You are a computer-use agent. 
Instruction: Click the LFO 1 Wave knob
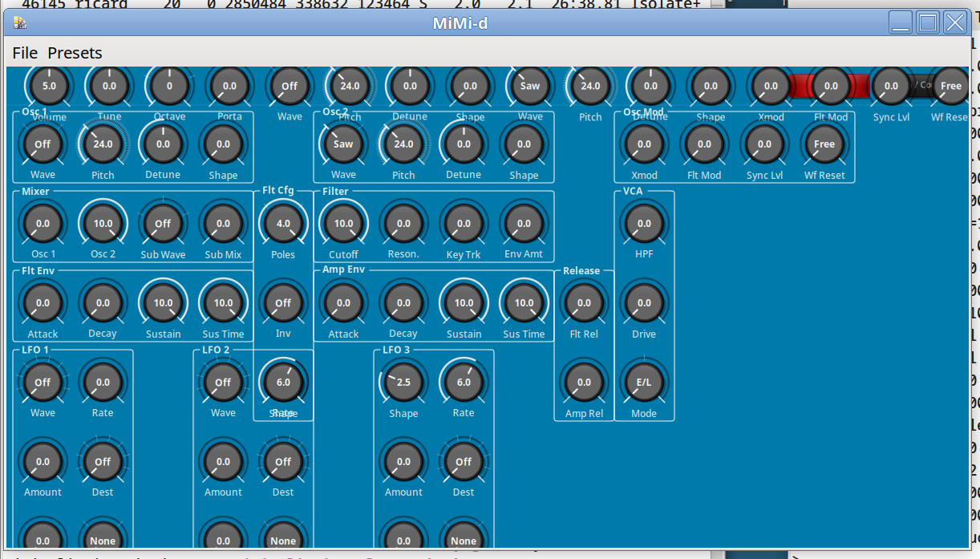[x=43, y=383]
